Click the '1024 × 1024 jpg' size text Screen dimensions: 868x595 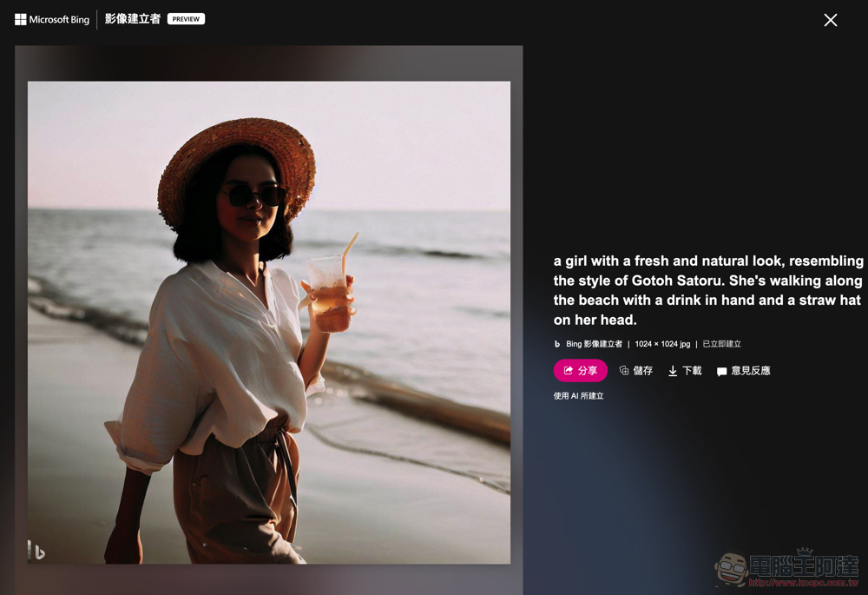662,344
